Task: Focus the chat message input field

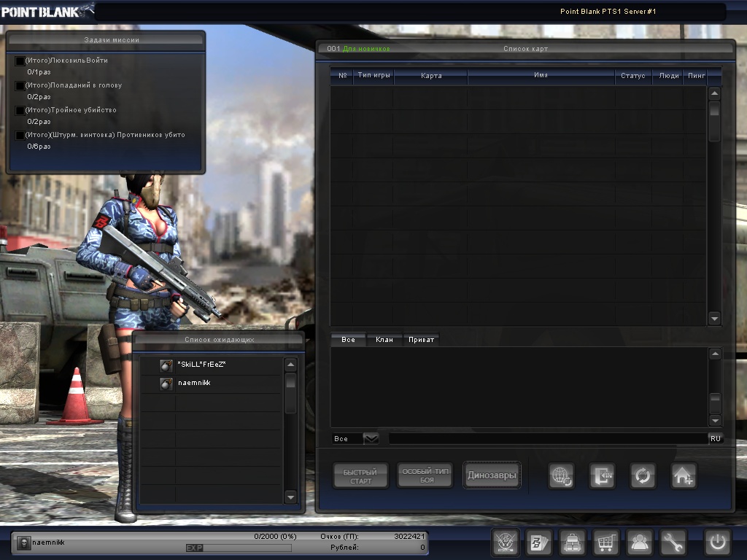Action: 549,438
